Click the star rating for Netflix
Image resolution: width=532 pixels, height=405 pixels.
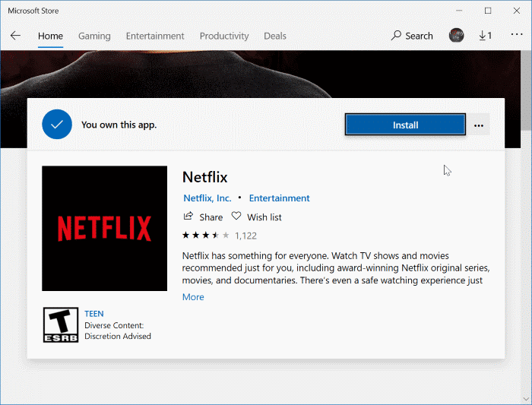click(x=206, y=236)
